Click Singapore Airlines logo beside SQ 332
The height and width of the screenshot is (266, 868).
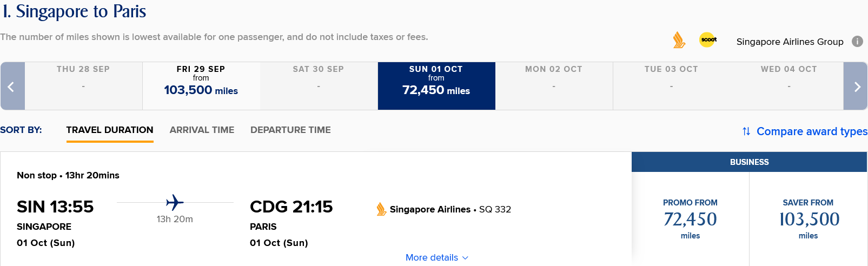click(x=381, y=209)
